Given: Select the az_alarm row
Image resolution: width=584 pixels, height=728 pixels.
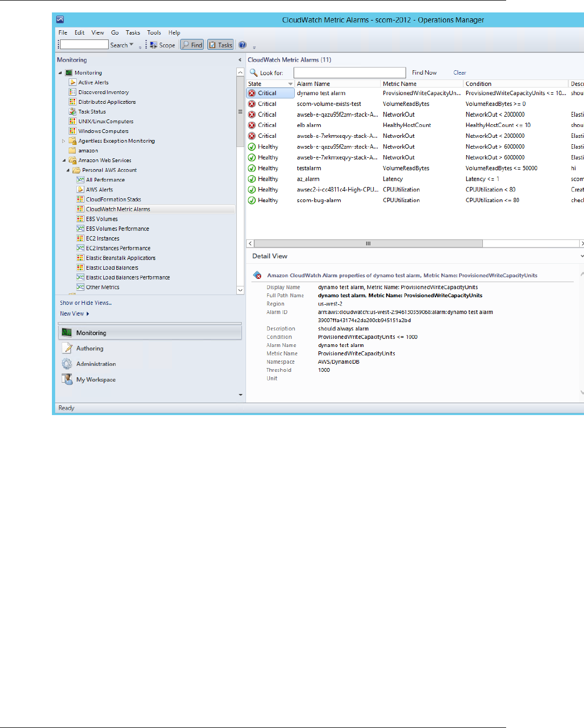Looking at the screenshot, I should [x=415, y=179].
